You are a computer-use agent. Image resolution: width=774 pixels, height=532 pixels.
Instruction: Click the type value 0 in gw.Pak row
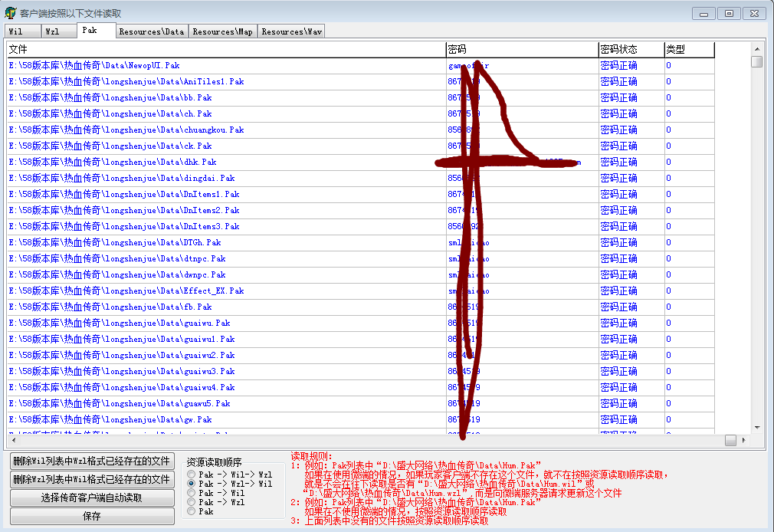click(x=668, y=420)
